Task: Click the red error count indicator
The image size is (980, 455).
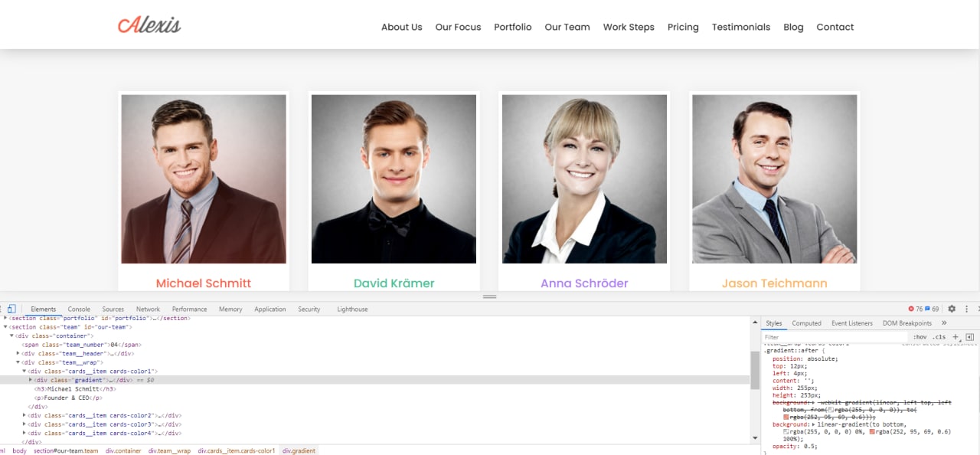Action: click(x=916, y=309)
